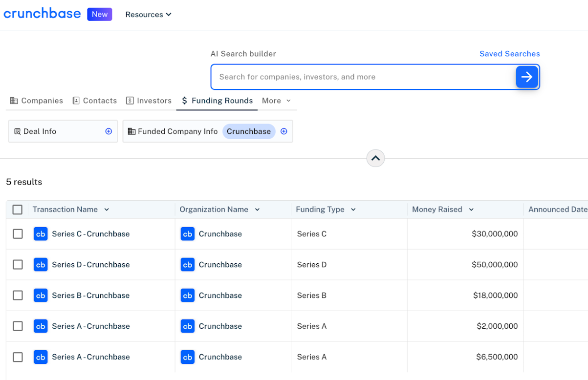588x380 pixels.
Task: Check the Series B - Crunchbase row
Action: click(x=18, y=296)
